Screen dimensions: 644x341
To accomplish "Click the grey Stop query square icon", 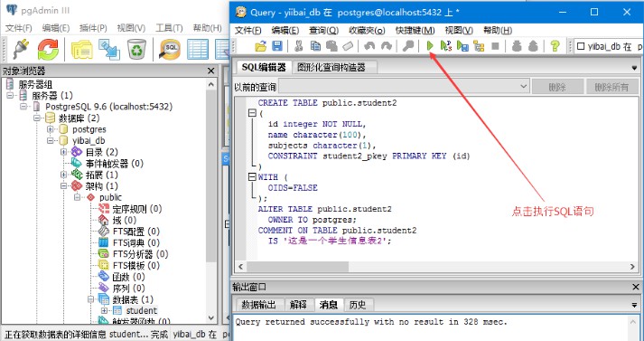I will point(495,45).
